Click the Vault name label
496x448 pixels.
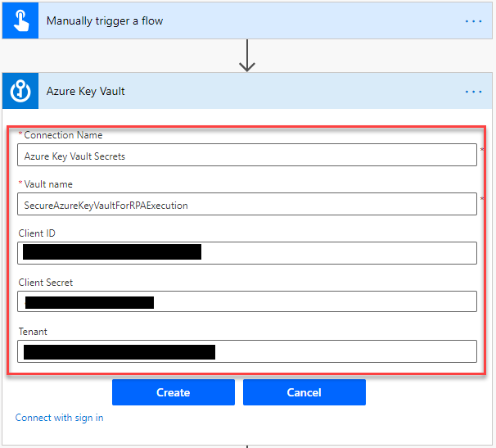click(x=48, y=184)
